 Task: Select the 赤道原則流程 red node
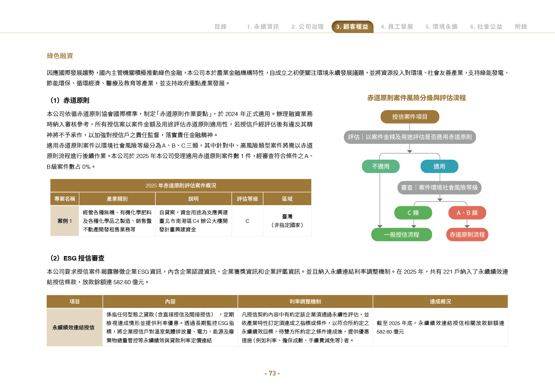pyautogui.click(x=467, y=235)
